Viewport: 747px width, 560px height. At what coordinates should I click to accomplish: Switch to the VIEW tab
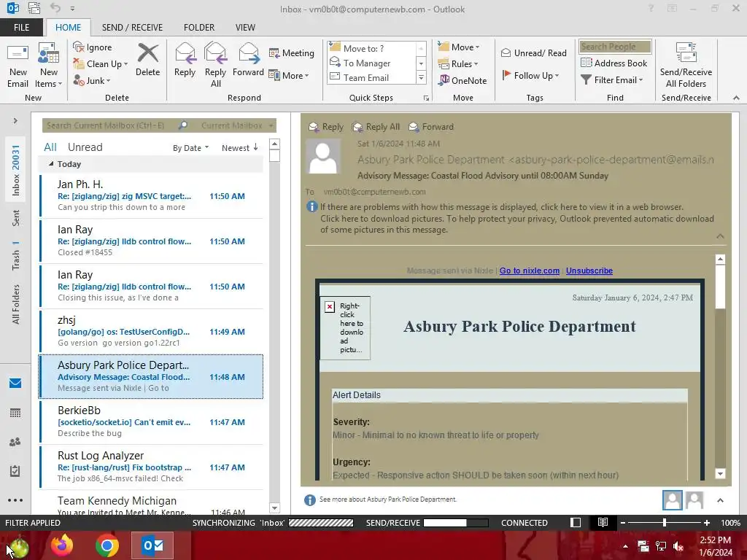245,27
